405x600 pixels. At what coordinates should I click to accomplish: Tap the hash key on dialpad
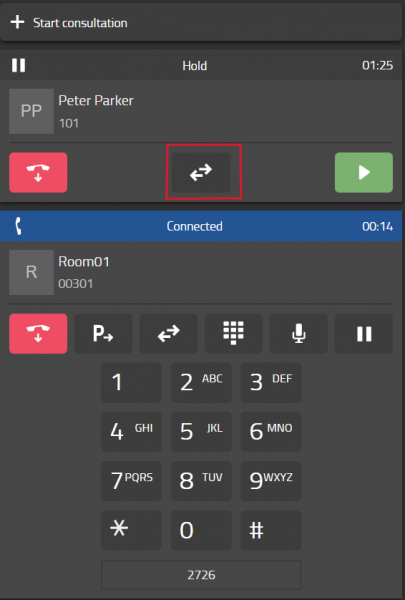[271, 530]
